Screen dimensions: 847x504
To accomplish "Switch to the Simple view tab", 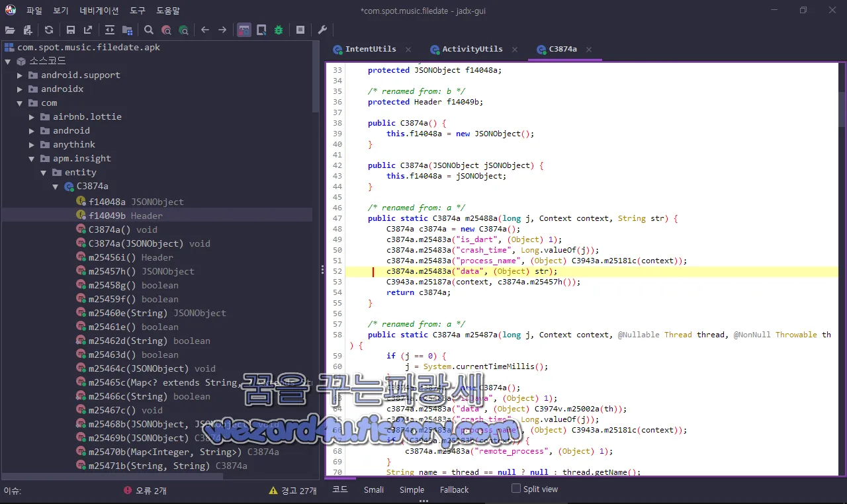I will pyautogui.click(x=412, y=489).
